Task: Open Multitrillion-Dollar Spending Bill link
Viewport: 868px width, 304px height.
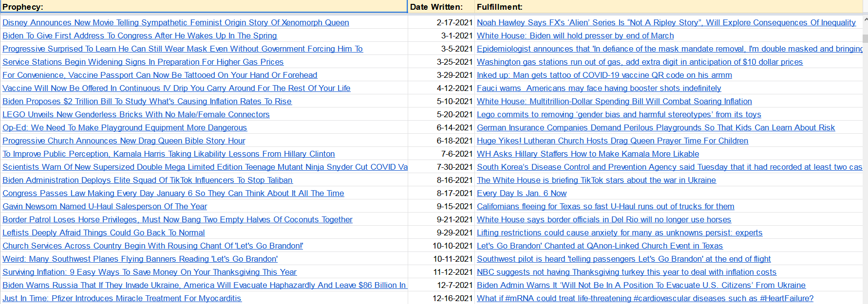Action: pos(614,101)
